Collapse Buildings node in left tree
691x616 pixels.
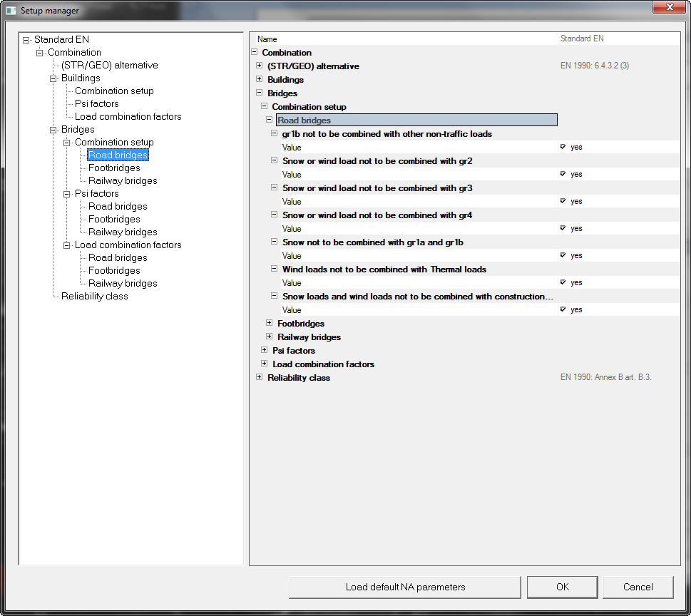point(53,78)
